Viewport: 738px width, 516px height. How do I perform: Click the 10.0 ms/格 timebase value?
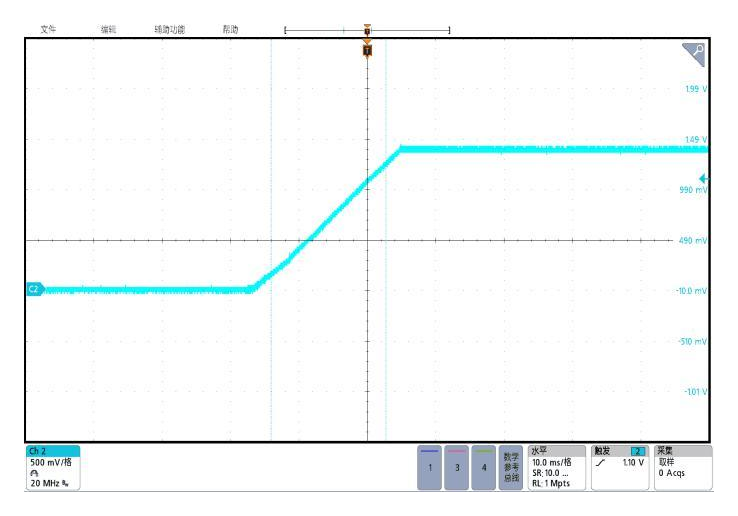point(552,462)
